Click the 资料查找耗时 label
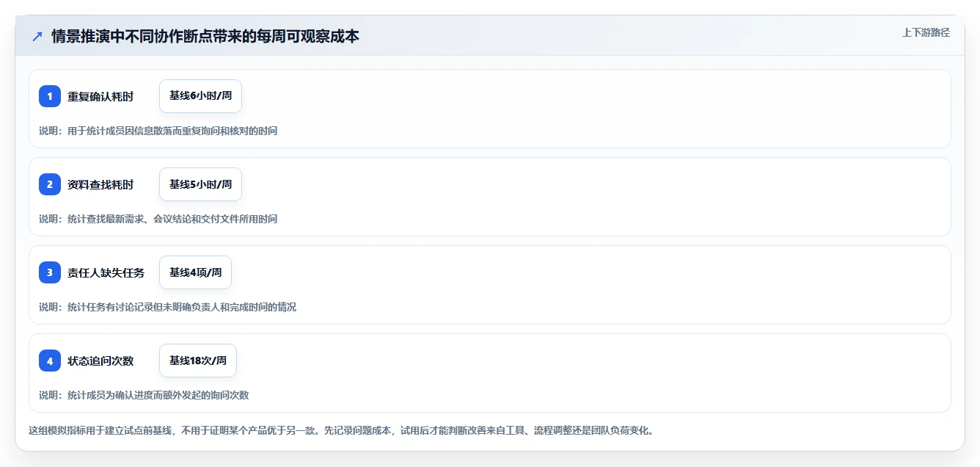This screenshot has height=467, width=980. pos(100,184)
